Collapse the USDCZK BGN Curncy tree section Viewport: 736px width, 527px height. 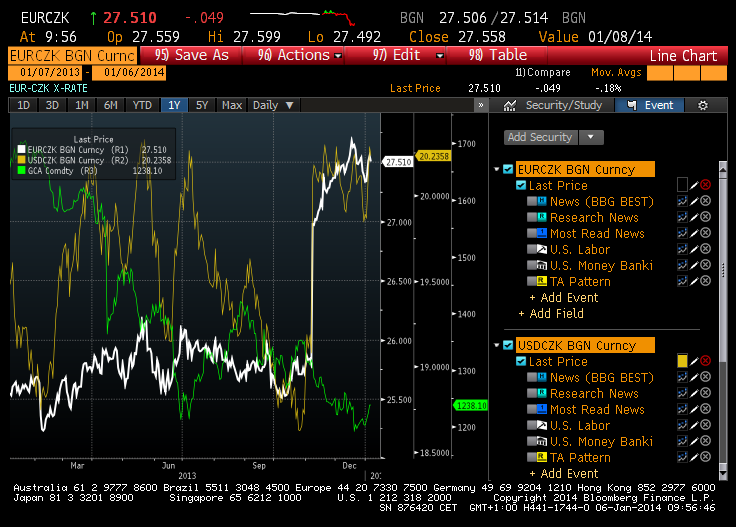(497, 345)
